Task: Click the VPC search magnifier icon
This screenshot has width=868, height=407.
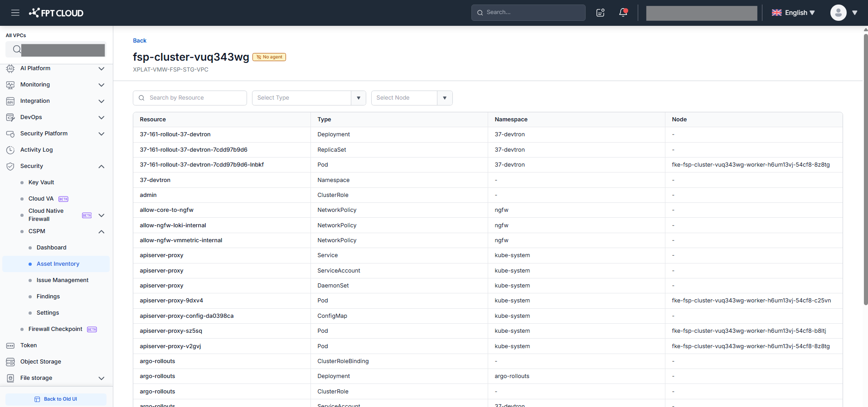Action: tap(16, 49)
